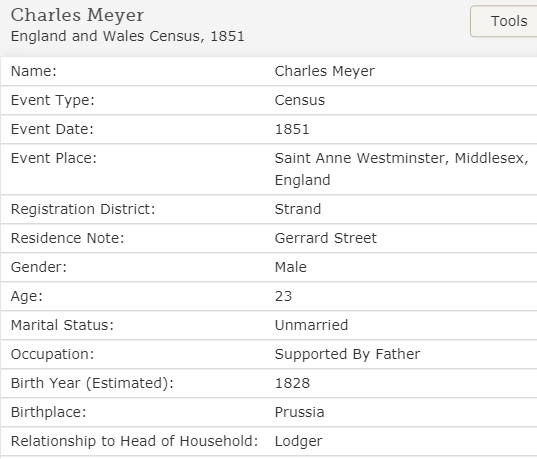The width and height of the screenshot is (537, 459).
Task: Open the Tools button menu
Action: [x=504, y=21]
